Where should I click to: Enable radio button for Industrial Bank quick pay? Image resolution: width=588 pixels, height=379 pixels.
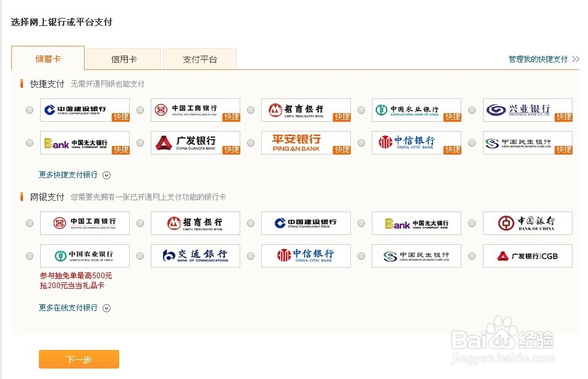click(471, 109)
